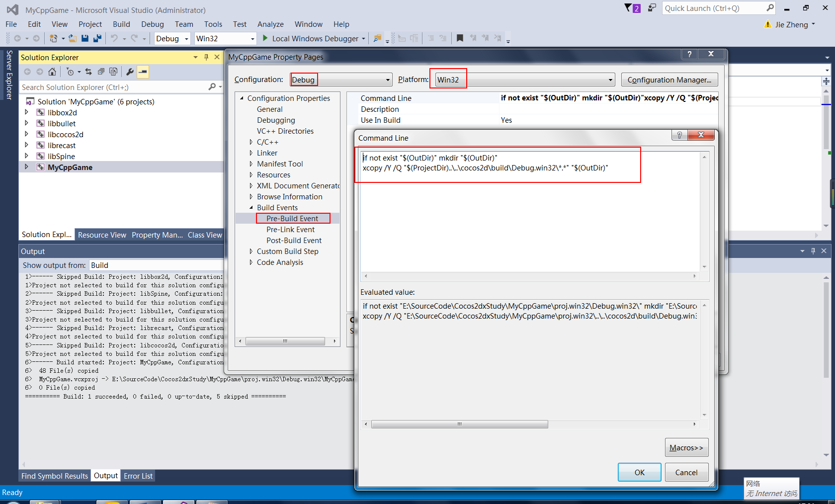The image size is (835, 504).
Task: Click the property tree horizontal scrollbar thumb
Action: tap(285, 341)
